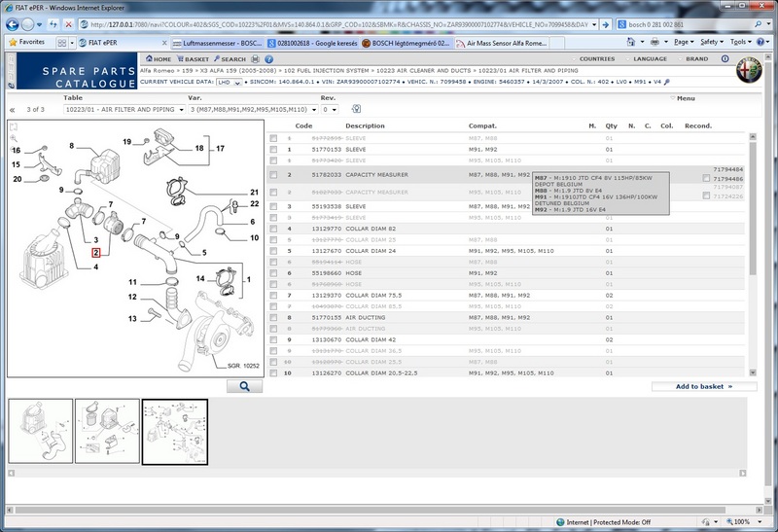Screen dimensions: 778x532
Task: Open the address bar history dropdown
Action: pyautogui.click(x=594, y=24)
